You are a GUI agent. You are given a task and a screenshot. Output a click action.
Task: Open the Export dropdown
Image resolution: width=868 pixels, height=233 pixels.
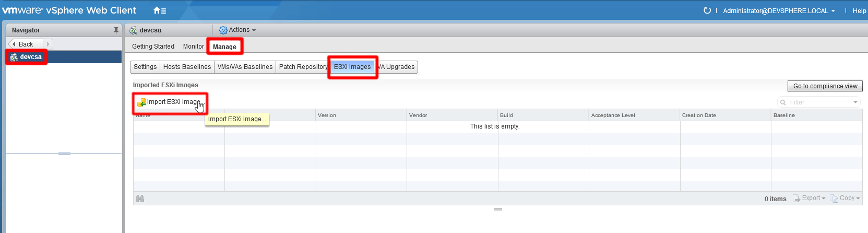click(809, 199)
